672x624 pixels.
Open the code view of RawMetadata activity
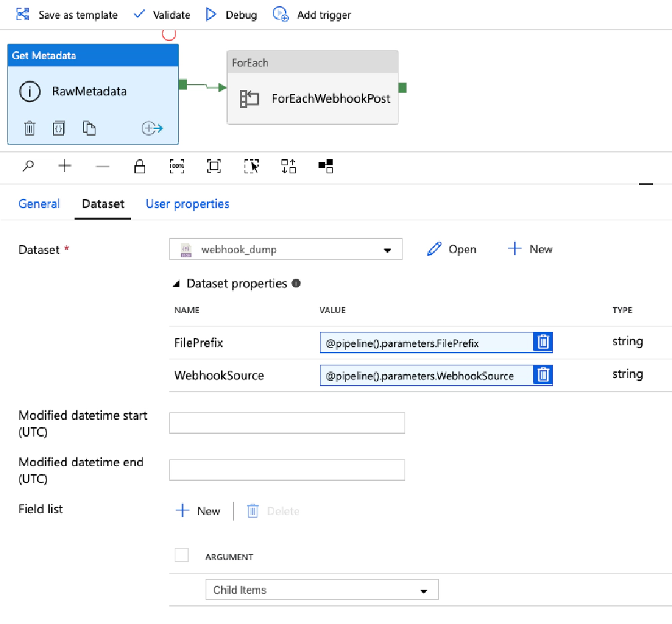pyautogui.click(x=60, y=128)
